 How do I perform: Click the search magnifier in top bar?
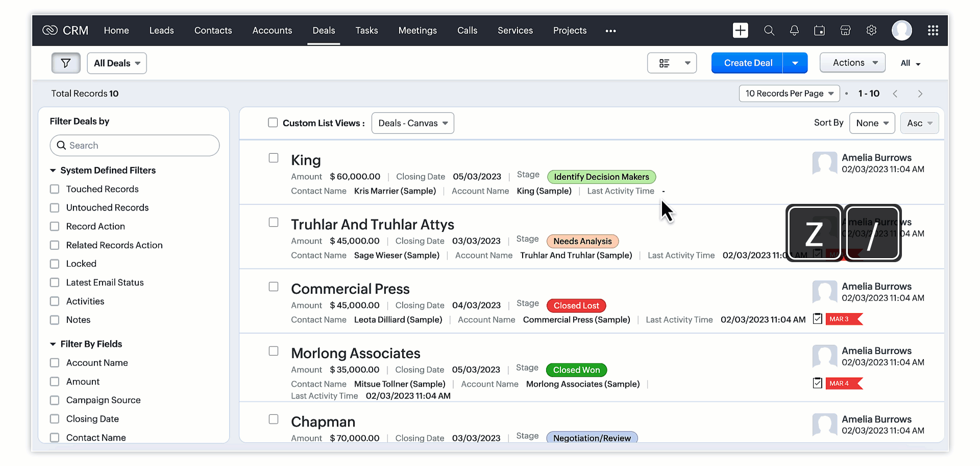769,31
